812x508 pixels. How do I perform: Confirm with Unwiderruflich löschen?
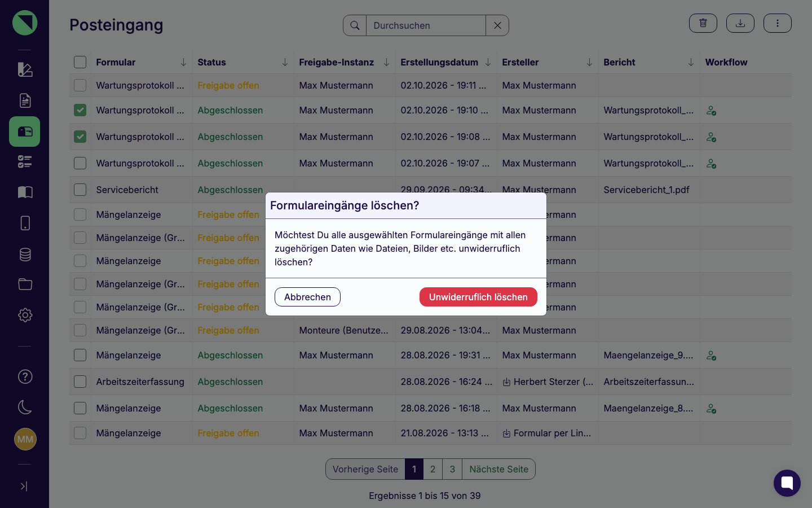click(478, 297)
